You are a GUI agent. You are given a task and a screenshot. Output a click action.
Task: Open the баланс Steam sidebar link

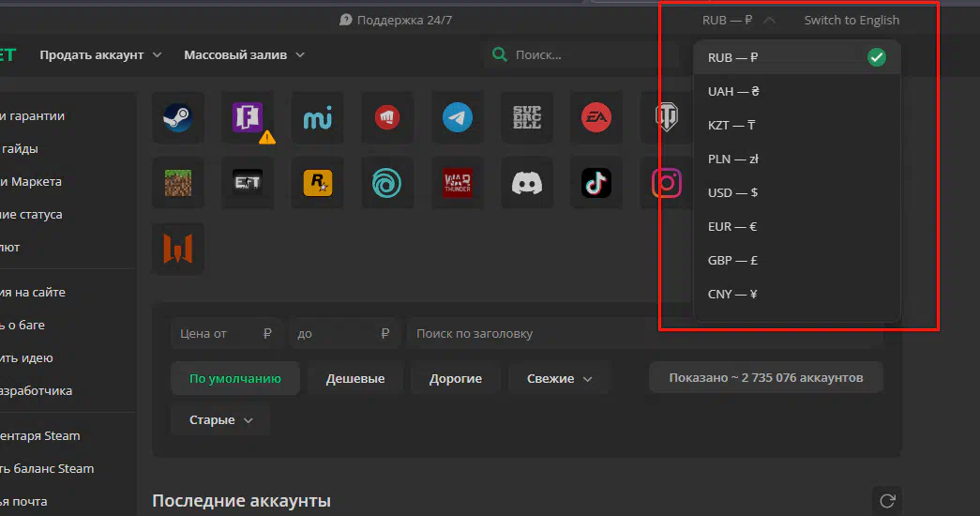click(x=47, y=468)
